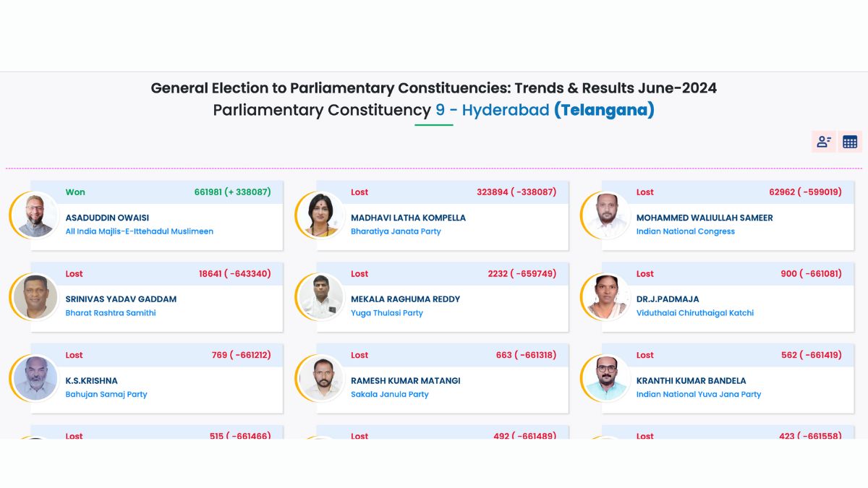The width and height of the screenshot is (868, 488).
Task: Click Dr. J. Padmaja's photo
Action: click(x=606, y=297)
